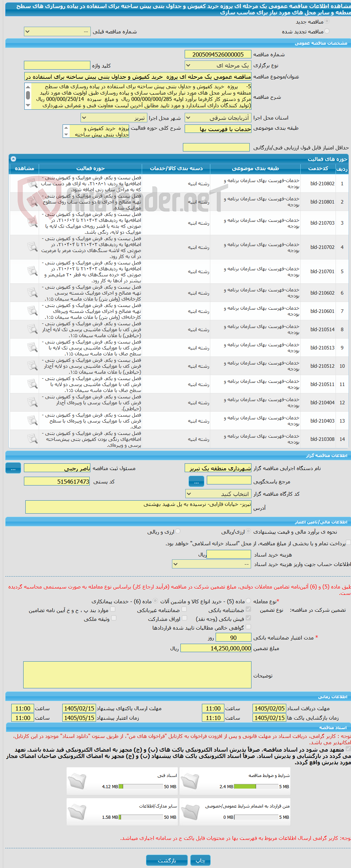The height and width of the screenshot is (868, 351).
Task: Open view icon for row bld-210514
Action: [x=32, y=329]
